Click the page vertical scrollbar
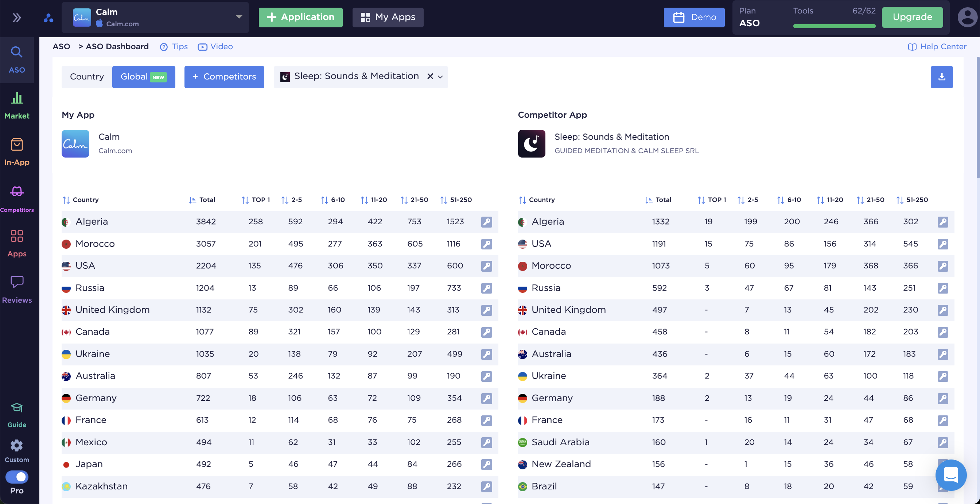980x504 pixels. coord(977,118)
